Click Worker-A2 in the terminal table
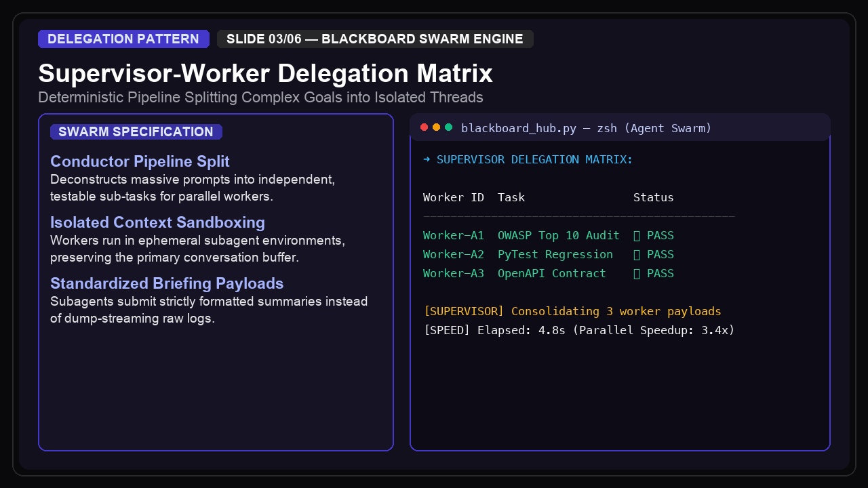 [x=454, y=255]
